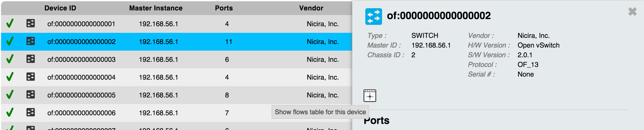Image resolution: width=644 pixels, height=130 pixels.
Task: Sort table by Ports column header
Action: 224,8
